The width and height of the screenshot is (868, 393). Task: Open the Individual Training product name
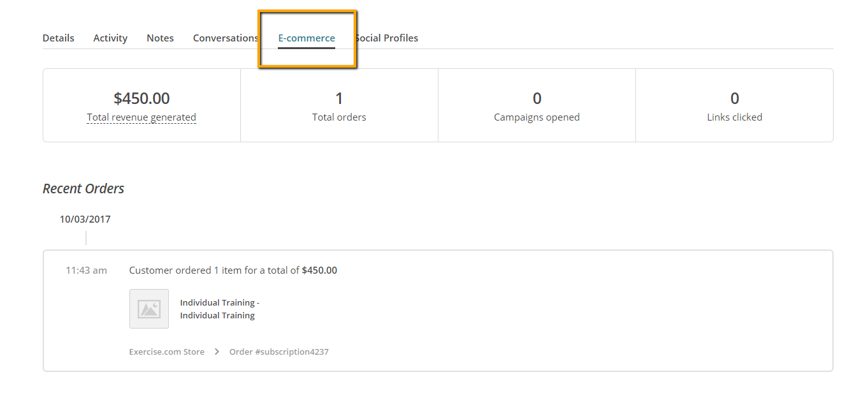pyautogui.click(x=219, y=309)
